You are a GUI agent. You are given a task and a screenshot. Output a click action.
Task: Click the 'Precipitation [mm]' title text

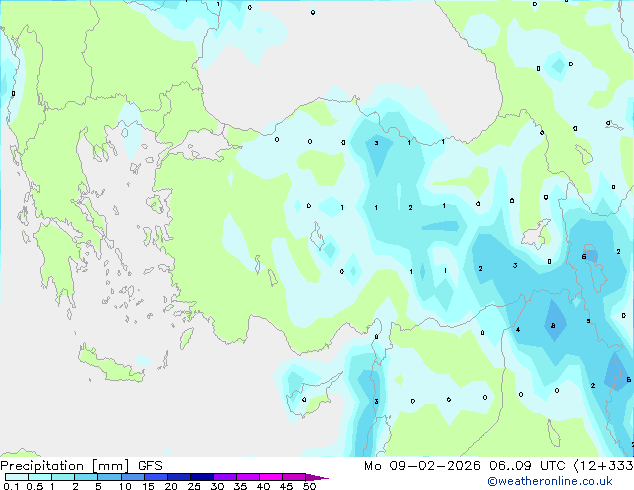[x=65, y=466]
